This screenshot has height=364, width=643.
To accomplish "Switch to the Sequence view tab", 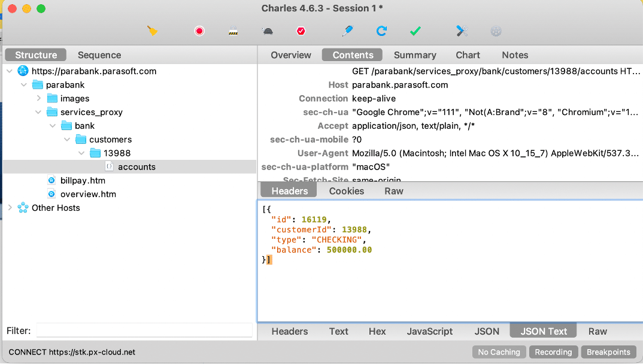I will click(99, 55).
